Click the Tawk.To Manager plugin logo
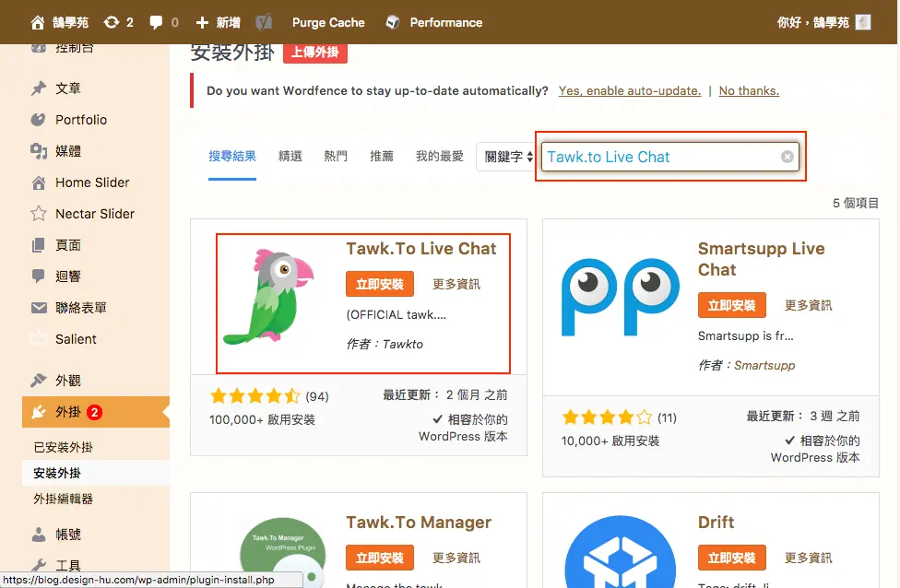The image size is (900, 588). 282,552
